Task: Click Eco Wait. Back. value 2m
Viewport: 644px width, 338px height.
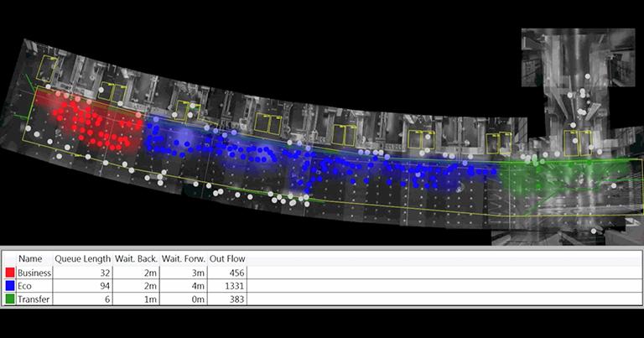Action: [x=151, y=286]
